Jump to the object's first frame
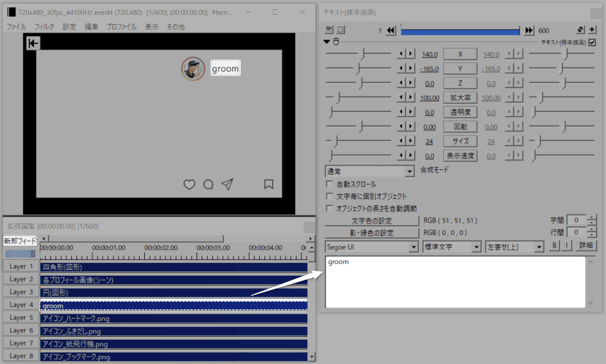The image size is (606, 364). coord(391,31)
